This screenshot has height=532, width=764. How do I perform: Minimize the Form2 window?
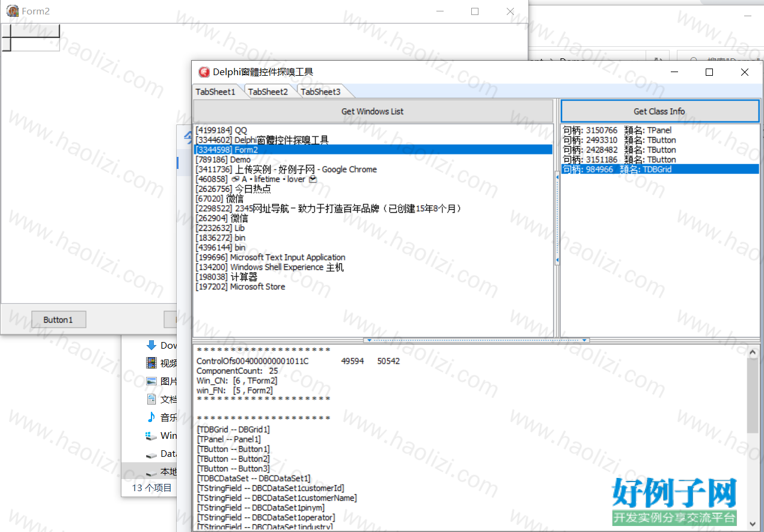[x=439, y=11]
